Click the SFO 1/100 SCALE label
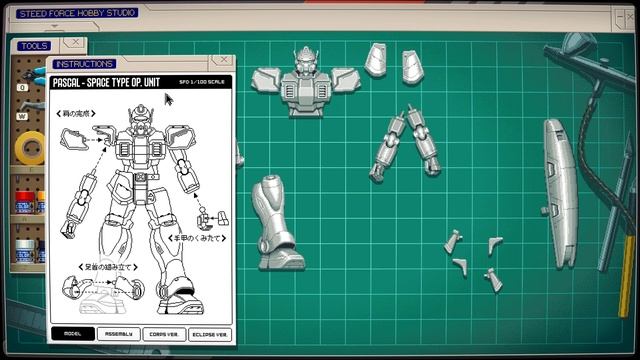 pyautogui.click(x=202, y=82)
